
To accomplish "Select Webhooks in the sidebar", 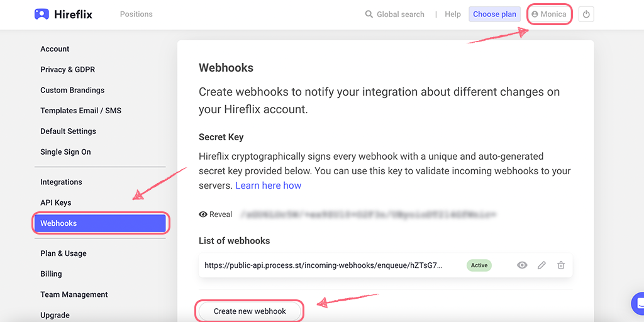I will (100, 223).
